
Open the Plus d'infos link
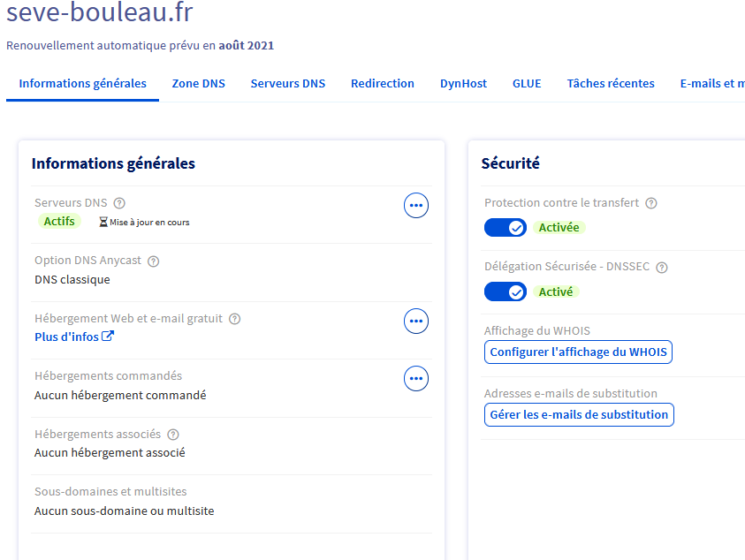click(x=67, y=337)
